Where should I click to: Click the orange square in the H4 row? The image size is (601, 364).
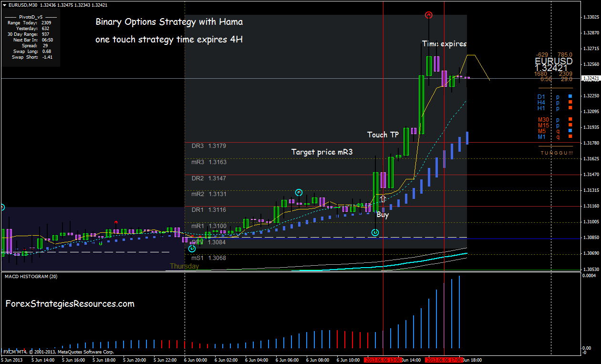pyautogui.click(x=570, y=103)
